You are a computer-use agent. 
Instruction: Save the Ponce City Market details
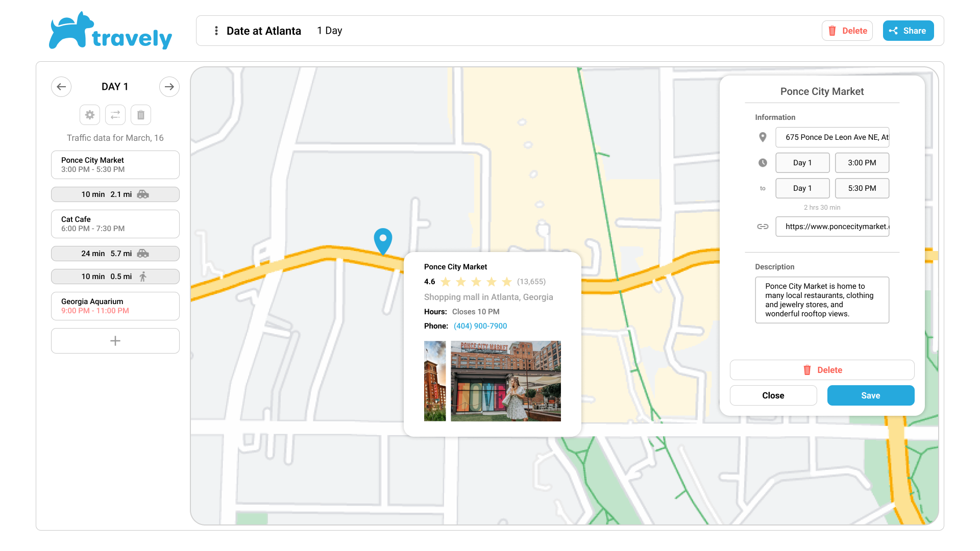(x=870, y=395)
